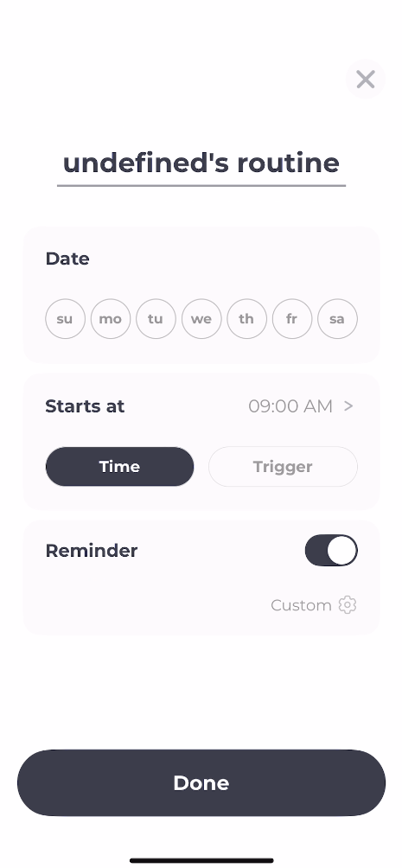Edit the routine name field
Viewport: 402px width, 868px height.
tap(201, 163)
